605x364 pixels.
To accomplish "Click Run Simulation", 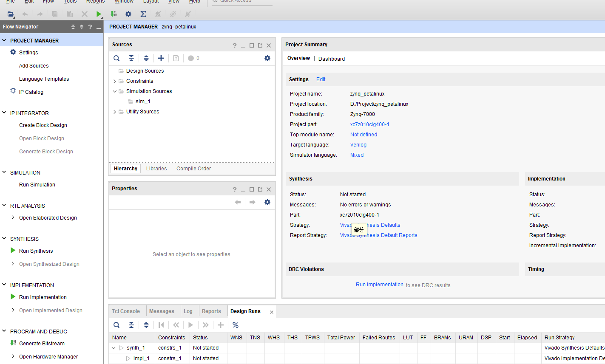I will coord(37,185).
